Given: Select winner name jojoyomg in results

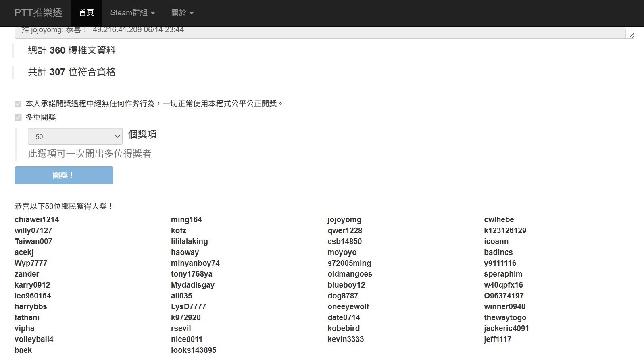Looking at the screenshot, I should click(344, 220).
